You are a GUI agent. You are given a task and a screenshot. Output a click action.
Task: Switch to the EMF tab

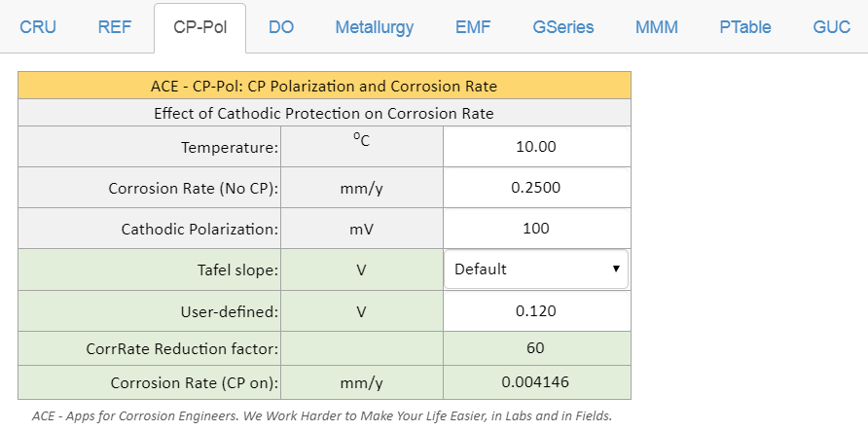[x=473, y=27]
